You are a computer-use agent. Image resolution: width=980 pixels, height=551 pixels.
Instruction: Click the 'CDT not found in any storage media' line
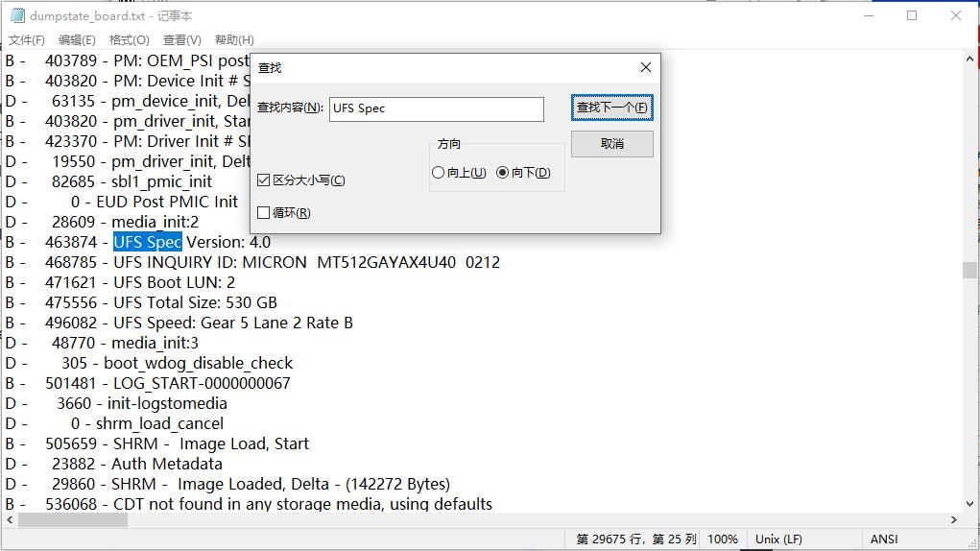249,504
